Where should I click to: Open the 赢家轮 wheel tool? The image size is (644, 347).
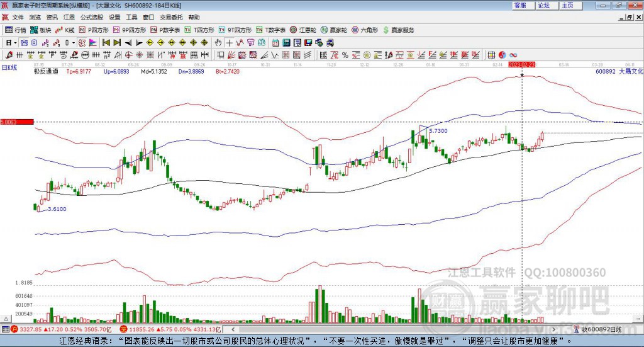pyautogui.click(x=334, y=30)
